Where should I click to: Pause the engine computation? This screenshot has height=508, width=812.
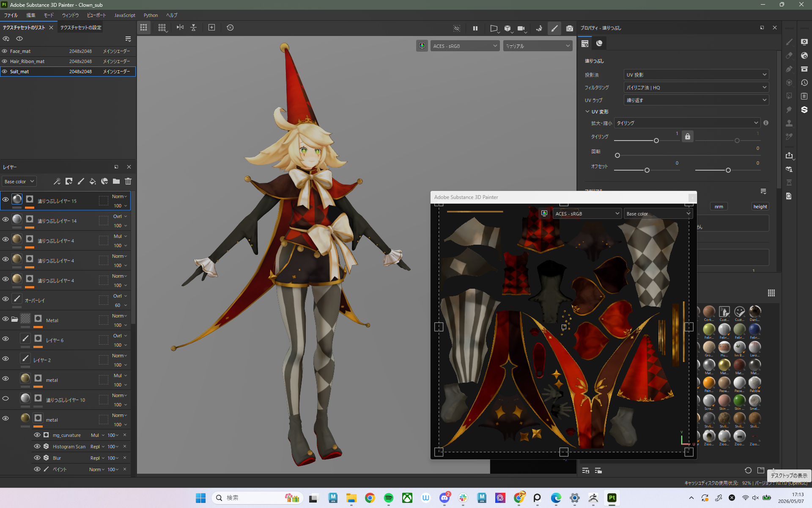(x=475, y=28)
